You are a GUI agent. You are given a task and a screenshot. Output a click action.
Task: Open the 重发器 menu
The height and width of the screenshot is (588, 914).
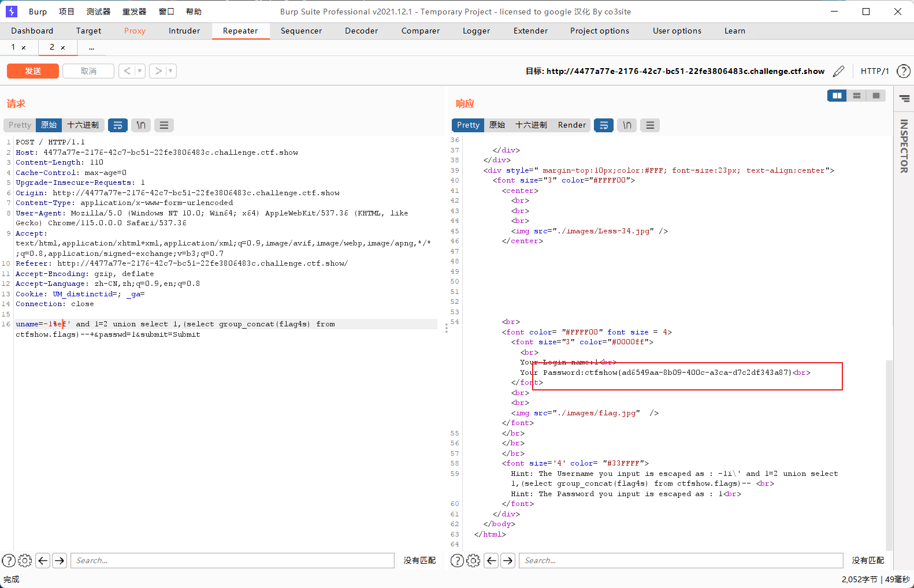(x=134, y=12)
